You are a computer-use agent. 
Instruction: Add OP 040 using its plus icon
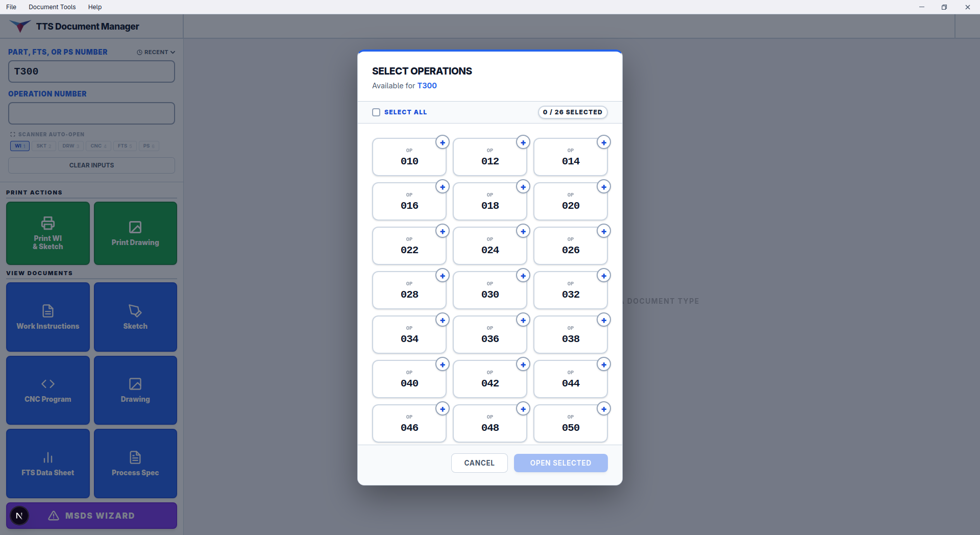(x=443, y=364)
